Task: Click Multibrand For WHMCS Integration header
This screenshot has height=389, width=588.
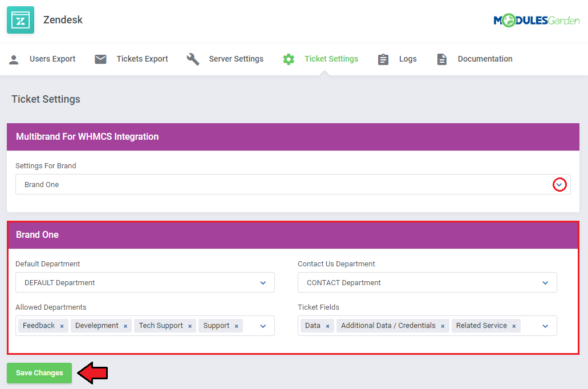Action: pos(293,137)
